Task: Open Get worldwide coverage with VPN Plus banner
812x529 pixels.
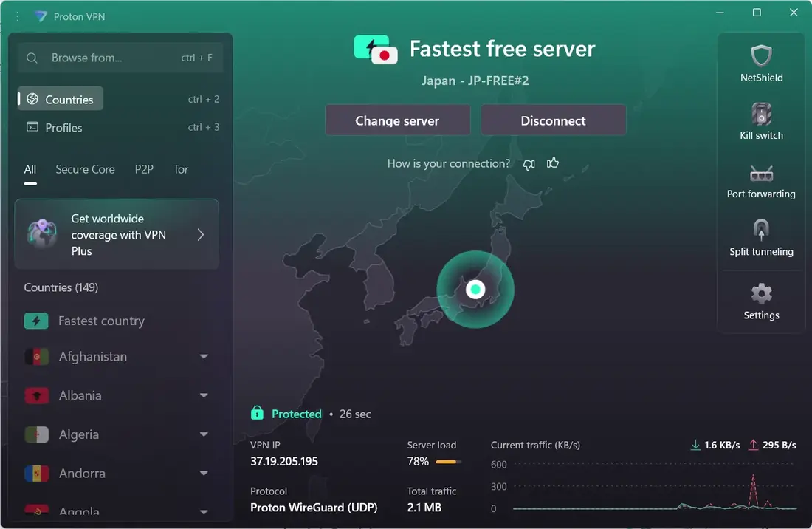Action: point(117,234)
